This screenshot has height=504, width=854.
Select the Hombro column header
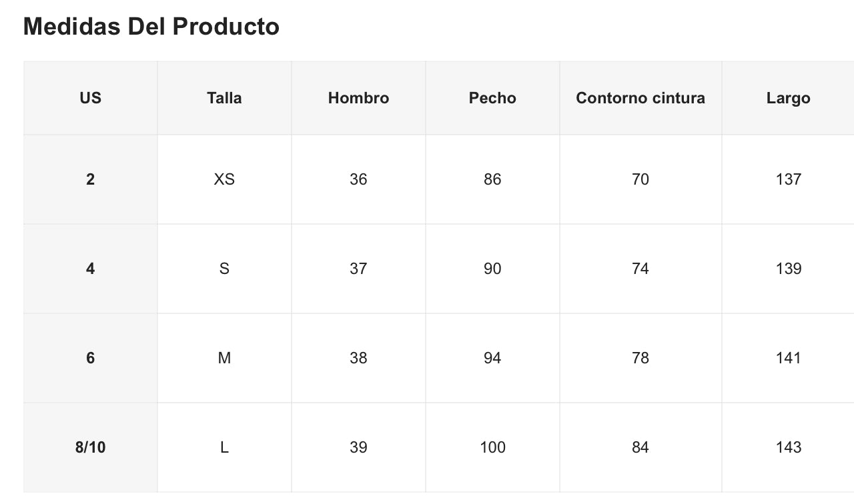[x=358, y=98]
